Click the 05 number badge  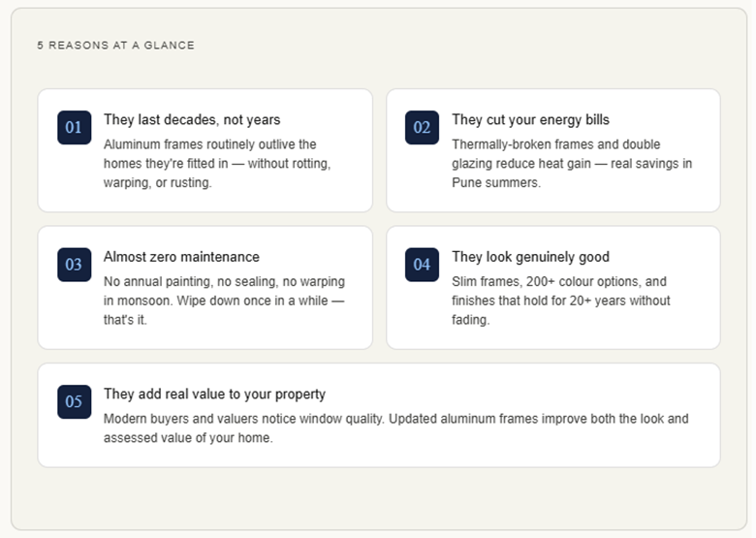tap(74, 401)
